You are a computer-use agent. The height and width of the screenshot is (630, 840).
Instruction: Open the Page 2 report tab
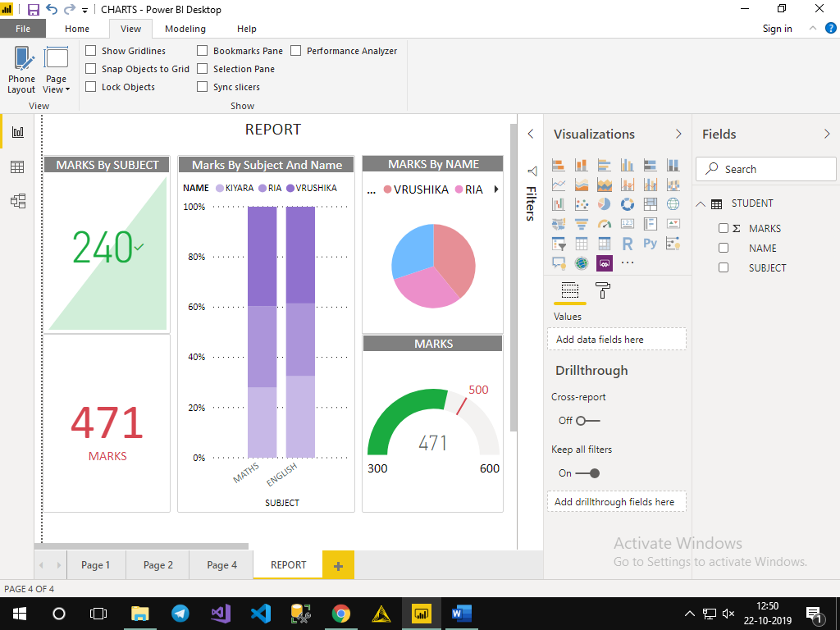pyautogui.click(x=157, y=564)
